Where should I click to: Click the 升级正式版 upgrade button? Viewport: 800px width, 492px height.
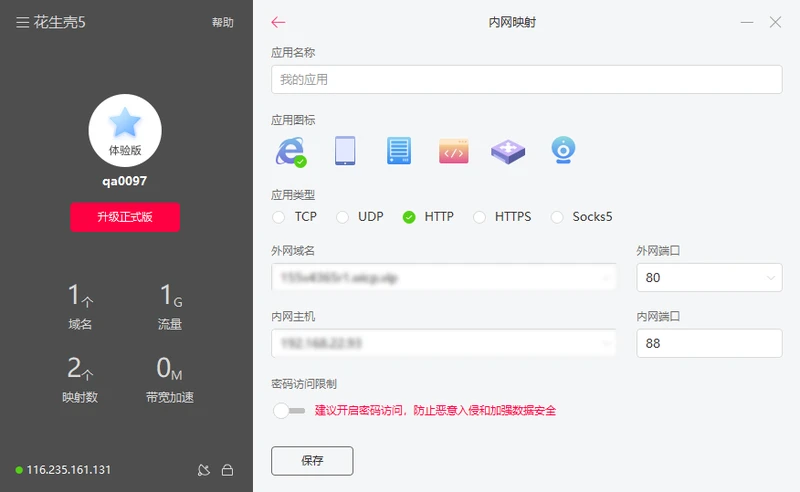(x=125, y=217)
